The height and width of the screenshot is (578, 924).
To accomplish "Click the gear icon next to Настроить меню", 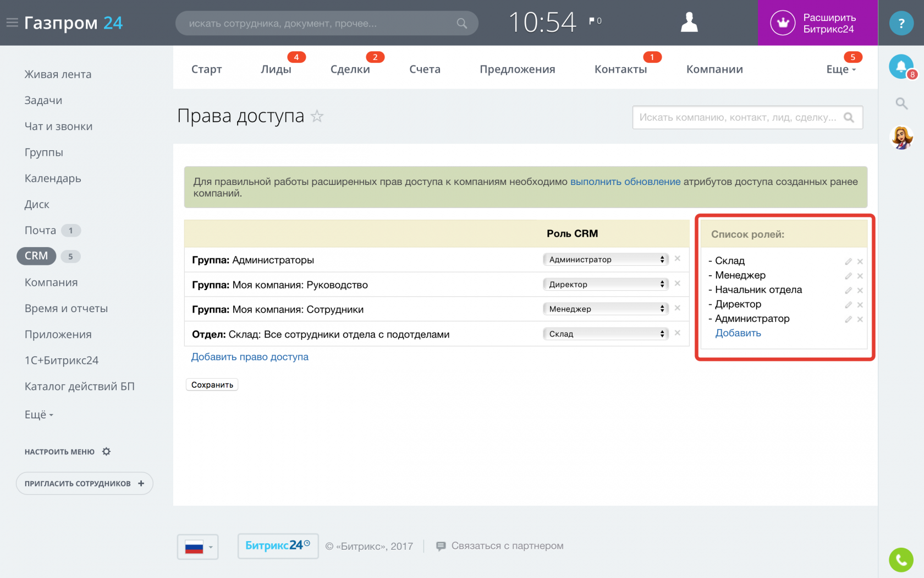I will (x=106, y=451).
